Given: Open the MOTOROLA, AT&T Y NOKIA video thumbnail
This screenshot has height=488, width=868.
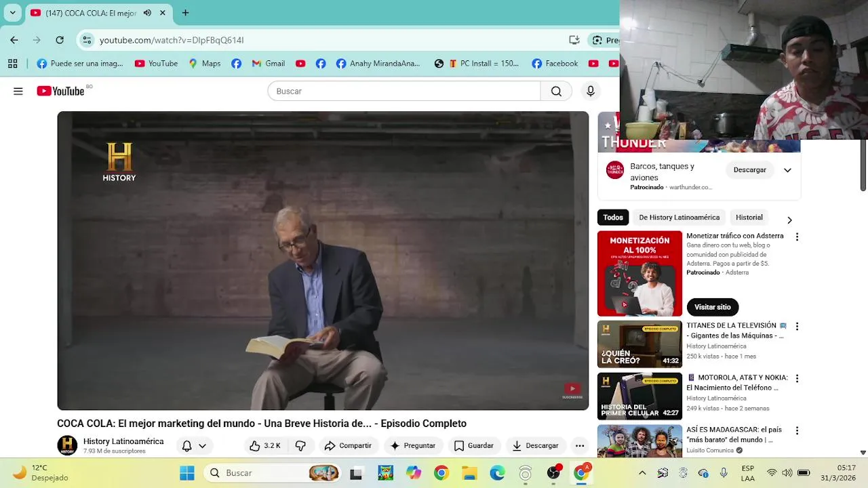Looking at the screenshot, I should click(x=639, y=396).
